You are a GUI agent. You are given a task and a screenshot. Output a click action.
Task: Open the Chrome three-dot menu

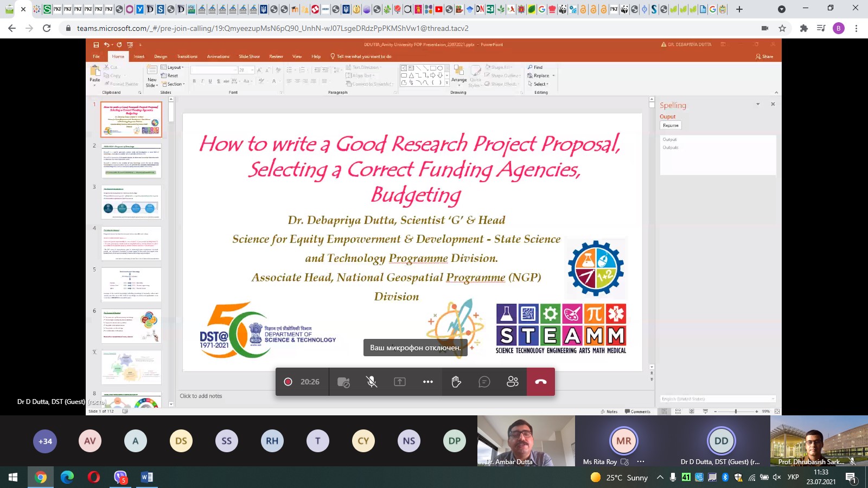pyautogui.click(x=857, y=28)
